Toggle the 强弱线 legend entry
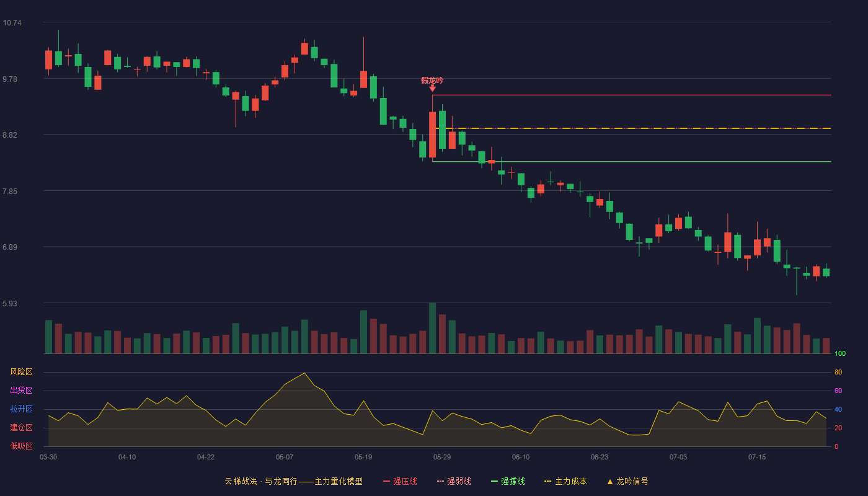The image size is (868, 496). [x=454, y=481]
